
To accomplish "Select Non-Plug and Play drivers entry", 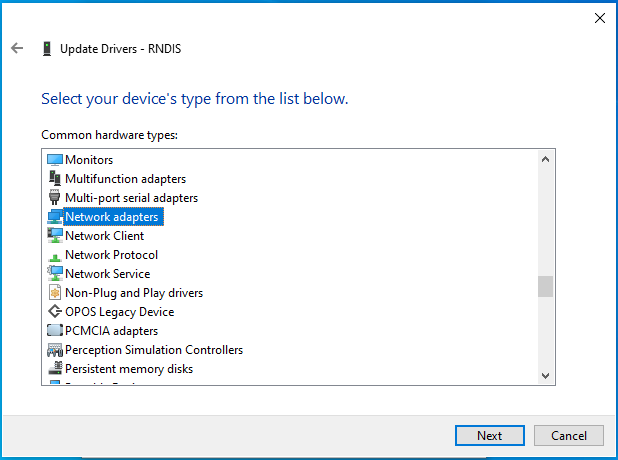I will (134, 293).
